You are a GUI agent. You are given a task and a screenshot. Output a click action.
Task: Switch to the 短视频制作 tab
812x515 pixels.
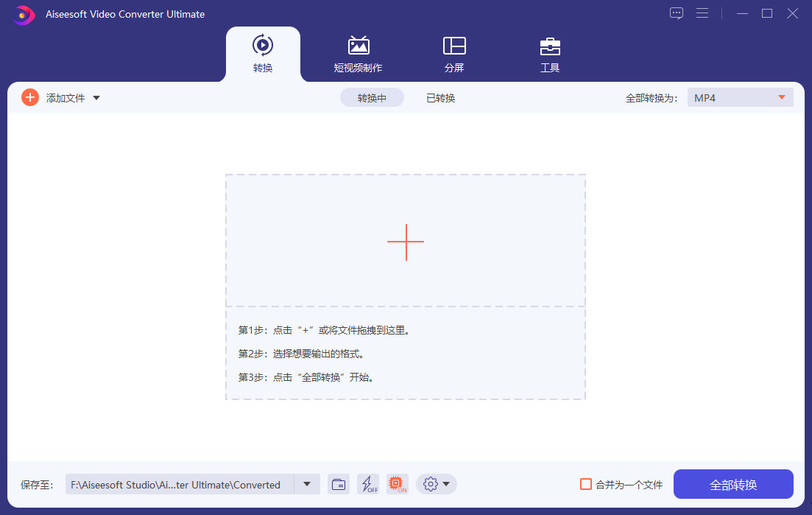(x=359, y=54)
